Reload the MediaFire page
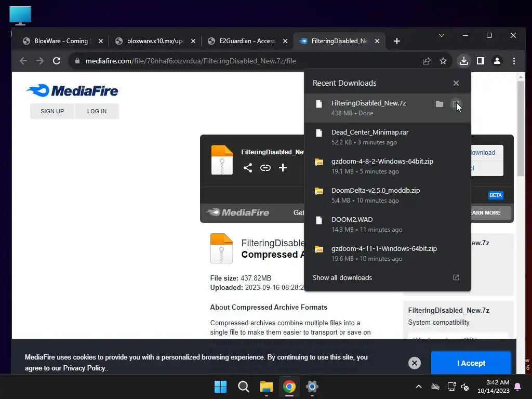The image size is (532, 399). pyautogui.click(x=57, y=61)
